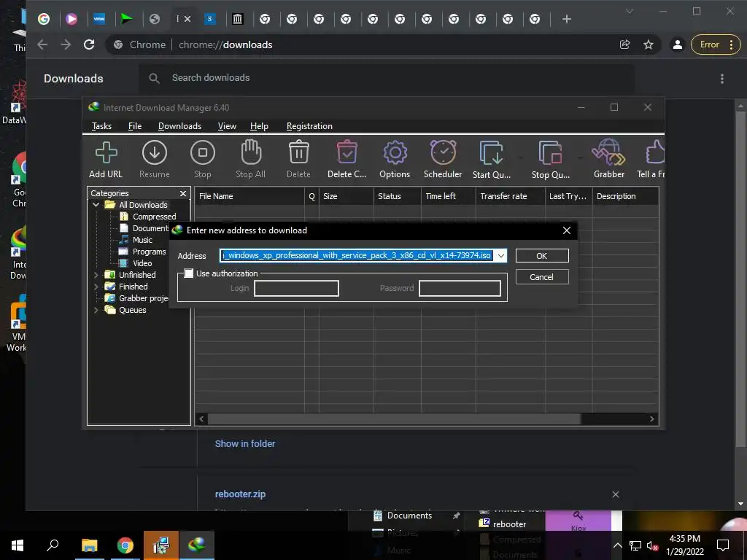Image resolution: width=747 pixels, height=560 pixels.
Task: Enable the Use authorization checkbox
Action: point(189,273)
